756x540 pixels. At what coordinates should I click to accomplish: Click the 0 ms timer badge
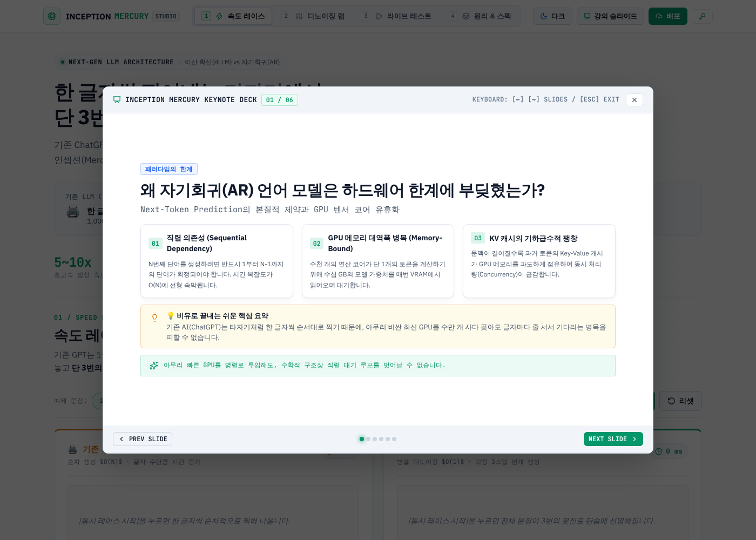click(669, 451)
